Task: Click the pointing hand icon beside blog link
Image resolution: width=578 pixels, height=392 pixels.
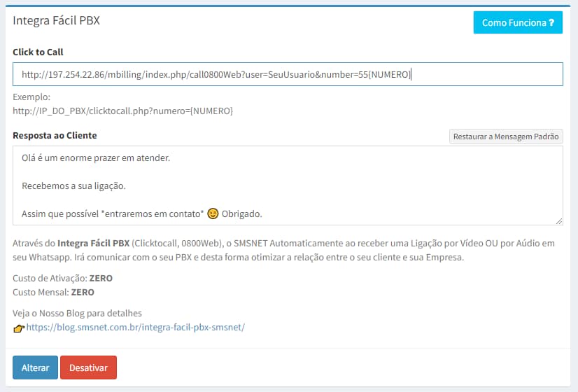Action: [19, 328]
